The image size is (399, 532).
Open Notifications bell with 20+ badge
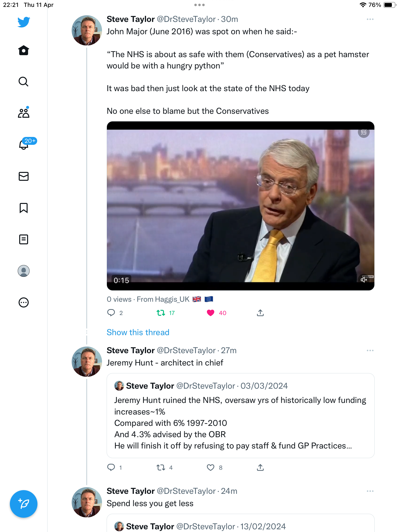pyautogui.click(x=24, y=145)
